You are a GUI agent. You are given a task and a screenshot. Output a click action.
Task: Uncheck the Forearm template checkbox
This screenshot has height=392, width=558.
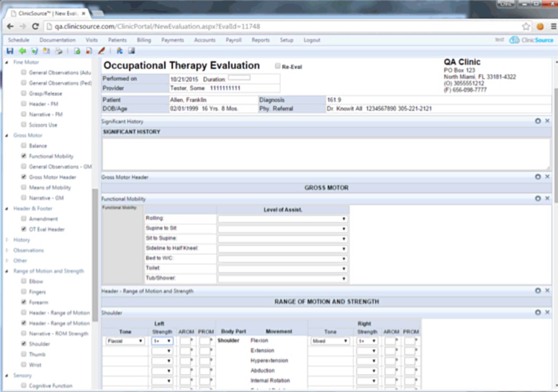[x=24, y=302]
